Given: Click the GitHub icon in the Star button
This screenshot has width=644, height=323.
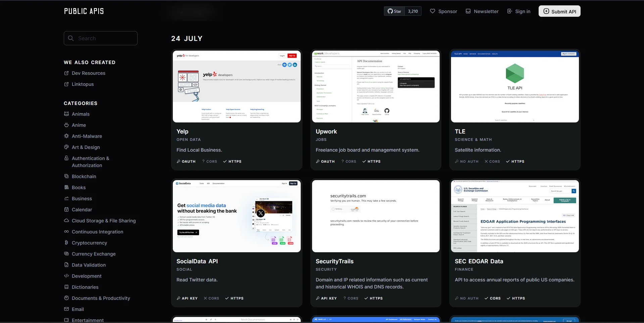Looking at the screenshot, I should pyautogui.click(x=390, y=11).
